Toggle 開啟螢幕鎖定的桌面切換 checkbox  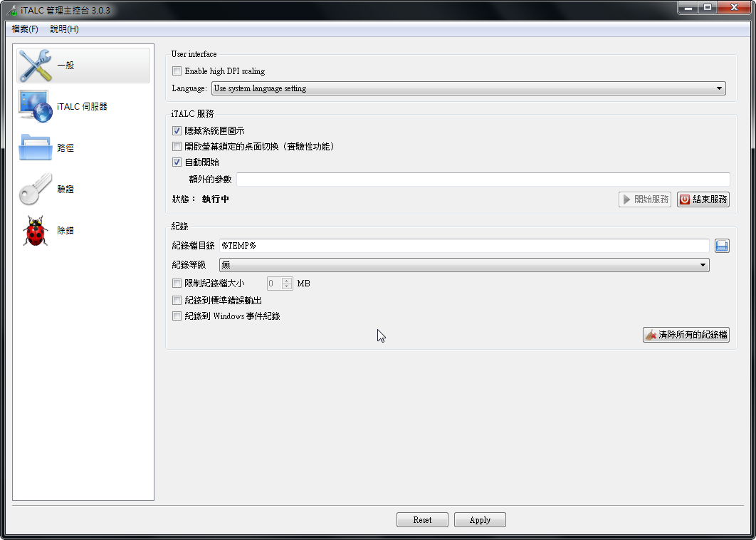tap(177, 146)
